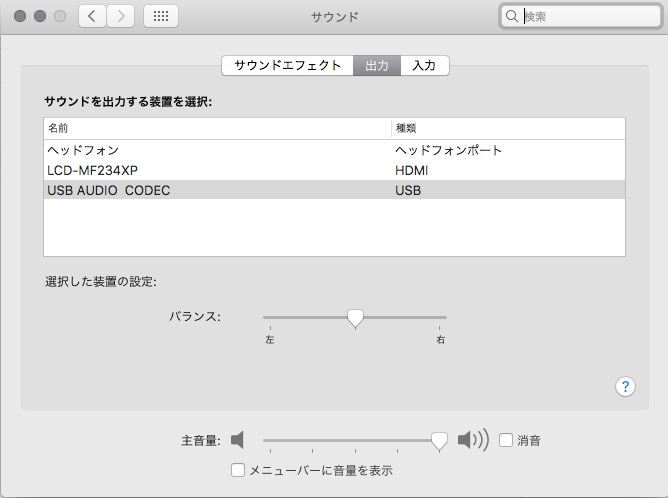
Task: Click the USB type cell
Action: click(408, 190)
